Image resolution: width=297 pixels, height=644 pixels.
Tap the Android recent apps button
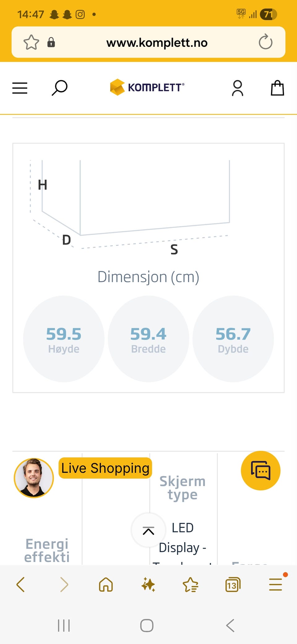pyautogui.click(x=64, y=625)
